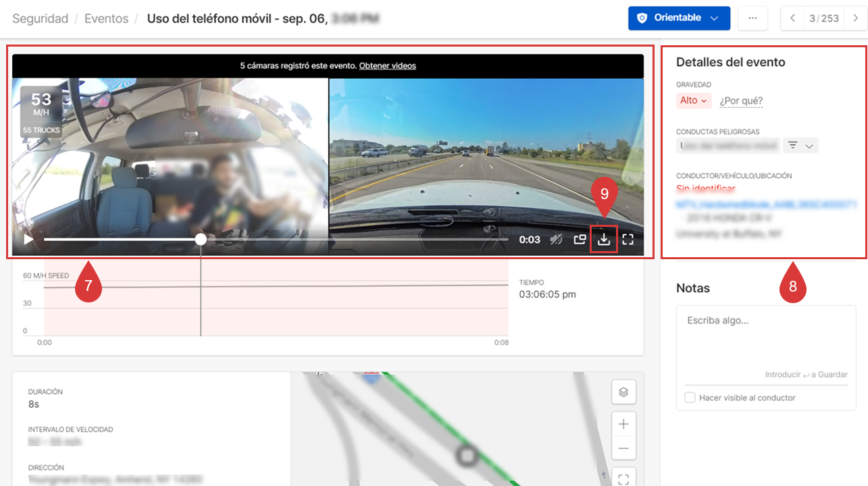Image resolution: width=868 pixels, height=486 pixels.
Task: Zoom in on the map
Action: pos(623,424)
